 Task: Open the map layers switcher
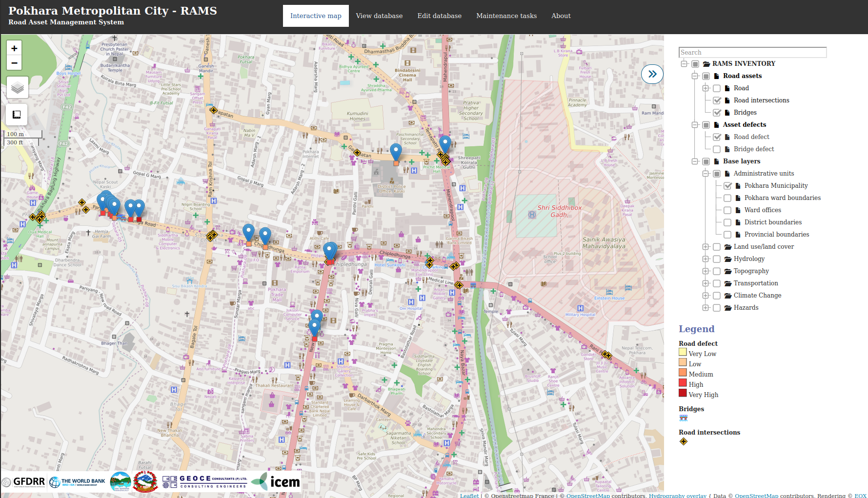pyautogui.click(x=18, y=88)
